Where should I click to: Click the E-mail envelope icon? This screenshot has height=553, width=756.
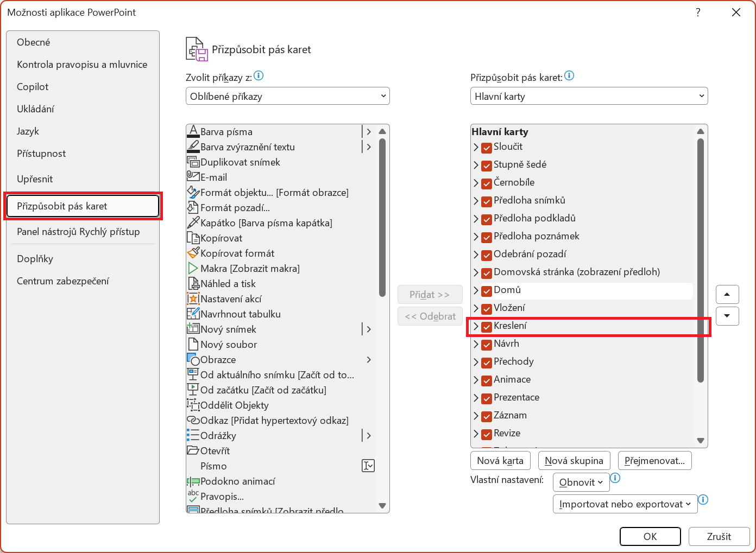click(x=193, y=177)
